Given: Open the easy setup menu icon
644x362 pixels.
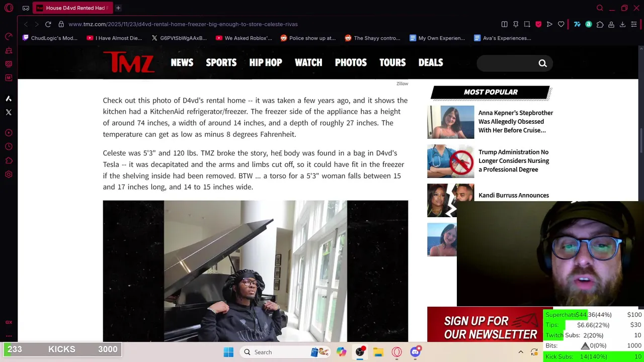Looking at the screenshot, I should (x=634, y=24).
